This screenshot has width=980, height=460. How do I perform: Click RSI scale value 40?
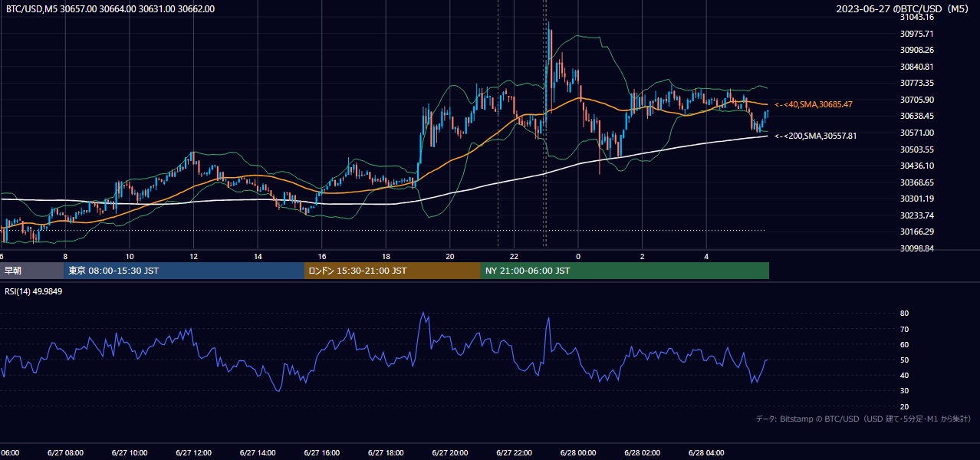[x=905, y=375]
